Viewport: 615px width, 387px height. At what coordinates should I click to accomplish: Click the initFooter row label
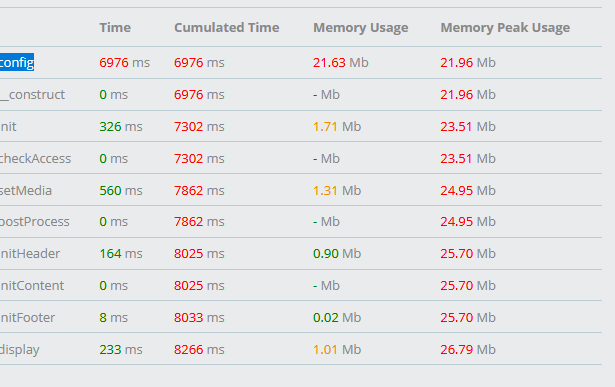pyautogui.click(x=27, y=317)
